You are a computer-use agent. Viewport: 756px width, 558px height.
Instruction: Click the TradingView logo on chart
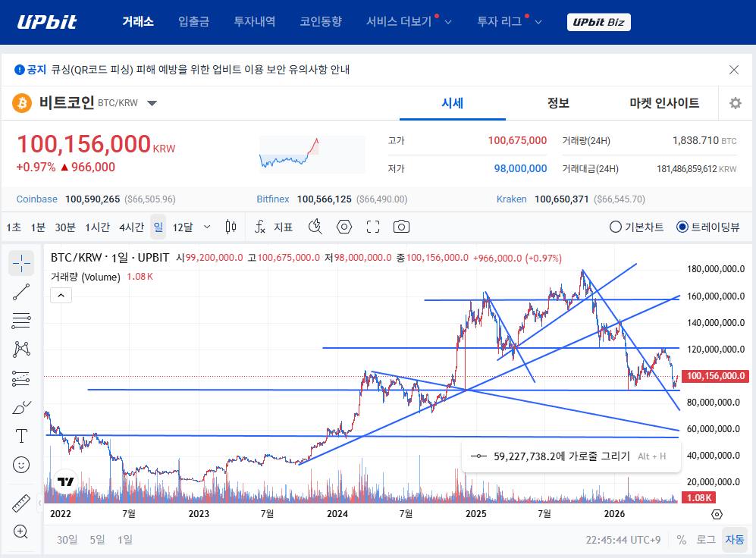(65, 481)
